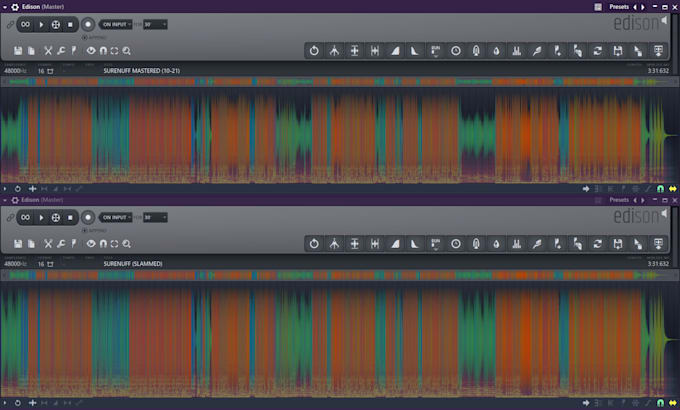Select next preset arrow in top Edison
This screenshot has width=680, height=410.
[x=643, y=7]
